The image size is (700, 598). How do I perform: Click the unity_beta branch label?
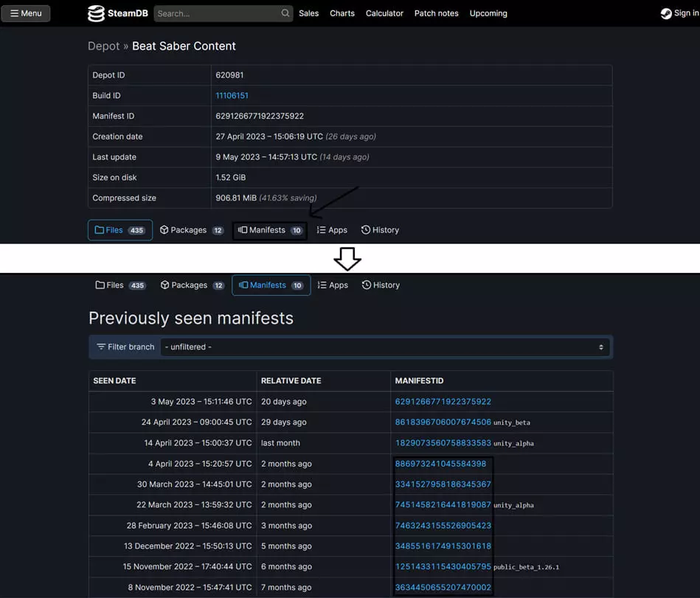click(512, 423)
